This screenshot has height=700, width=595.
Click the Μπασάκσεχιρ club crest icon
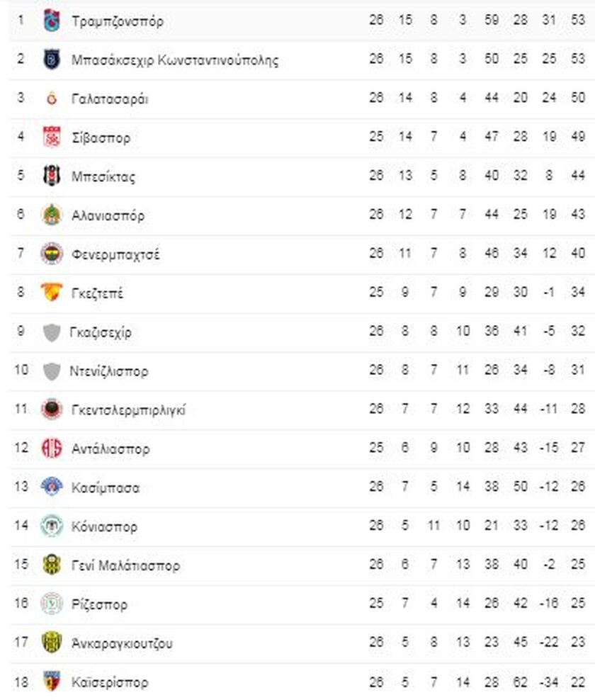click(52, 60)
